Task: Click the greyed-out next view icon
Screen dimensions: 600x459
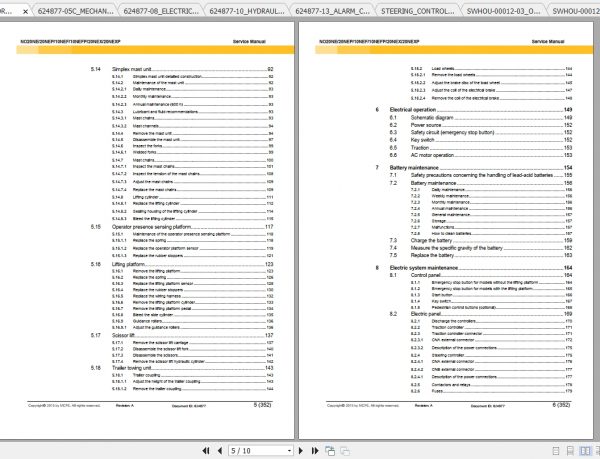Action: coord(345,451)
